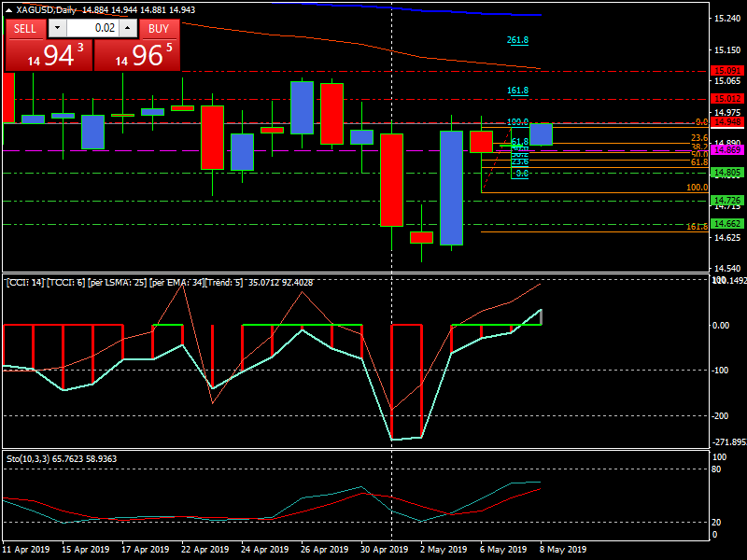Click the green 14.662 price label

click(726, 224)
